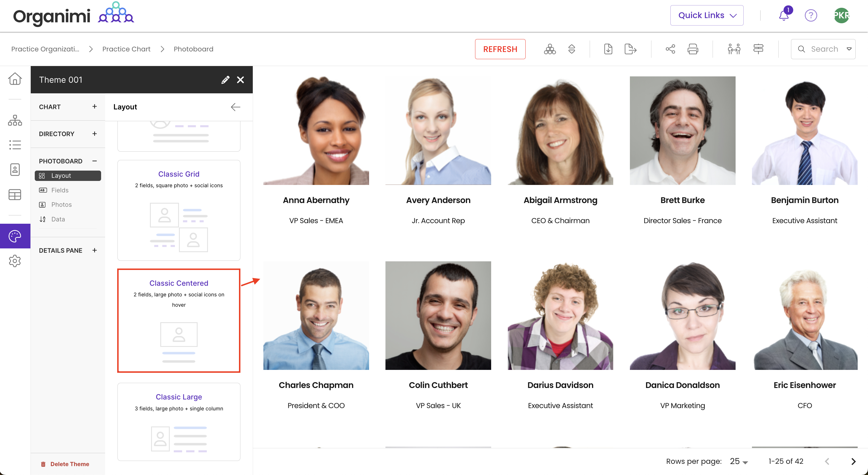Click the trash icon beside Delete Theme
The image size is (868, 475).
pyautogui.click(x=43, y=464)
